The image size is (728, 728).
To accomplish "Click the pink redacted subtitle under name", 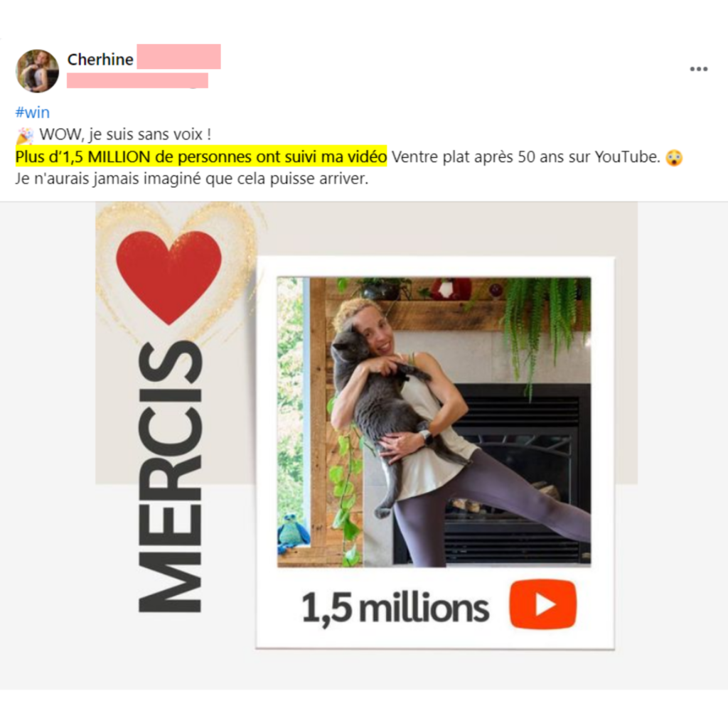I will point(137,80).
